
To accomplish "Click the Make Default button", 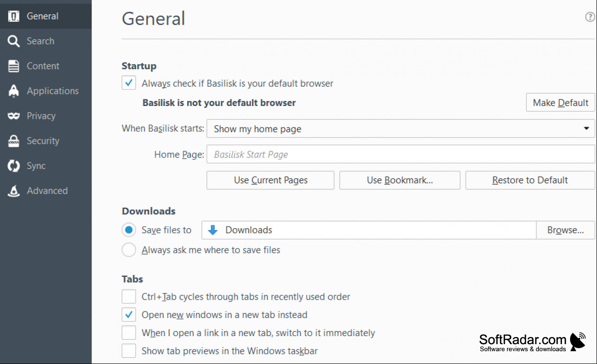I will 561,103.
